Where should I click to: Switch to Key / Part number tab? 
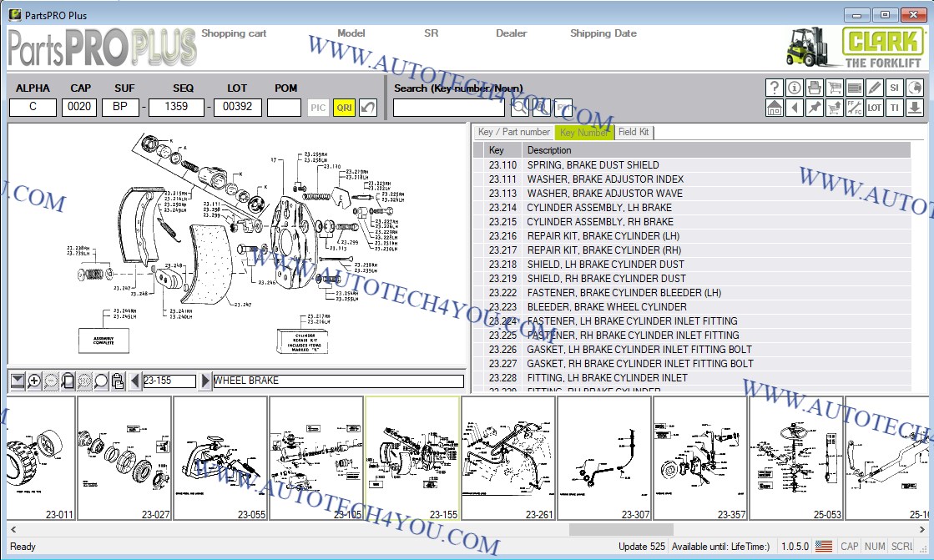coord(513,132)
